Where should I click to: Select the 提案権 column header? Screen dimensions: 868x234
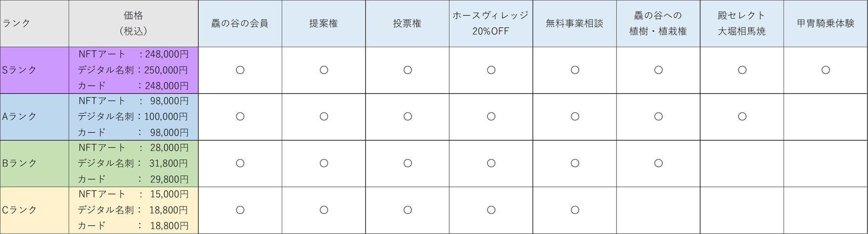pos(324,23)
